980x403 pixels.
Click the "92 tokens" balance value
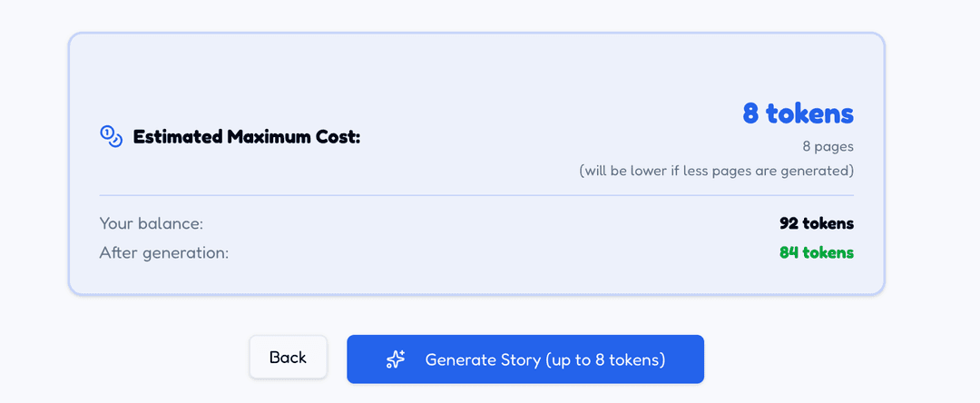(x=816, y=223)
